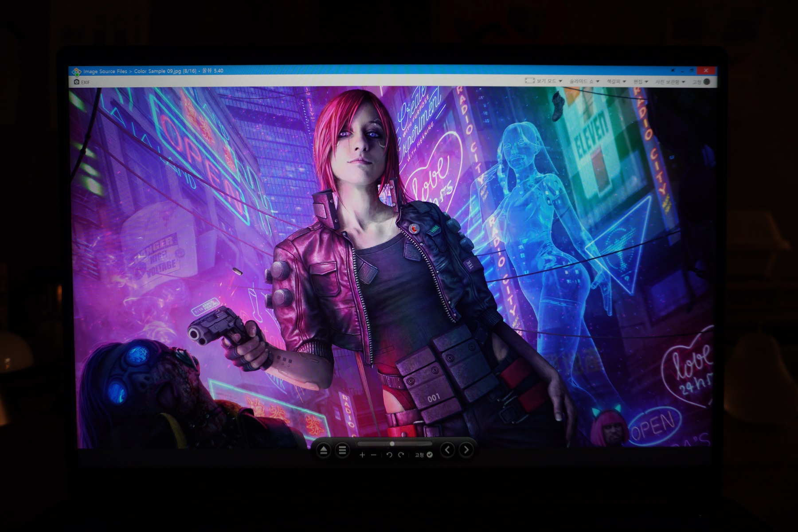Go to previous image arrow
This screenshot has height=532, width=798.
coord(447,450)
